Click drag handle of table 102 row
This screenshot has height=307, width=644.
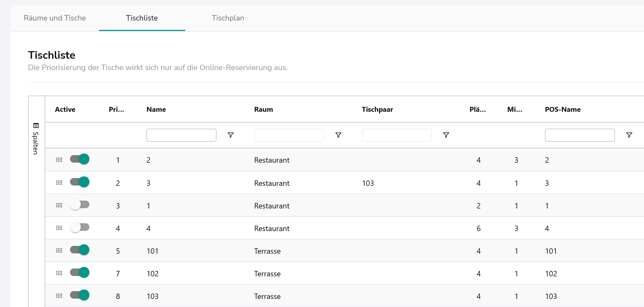click(59, 273)
